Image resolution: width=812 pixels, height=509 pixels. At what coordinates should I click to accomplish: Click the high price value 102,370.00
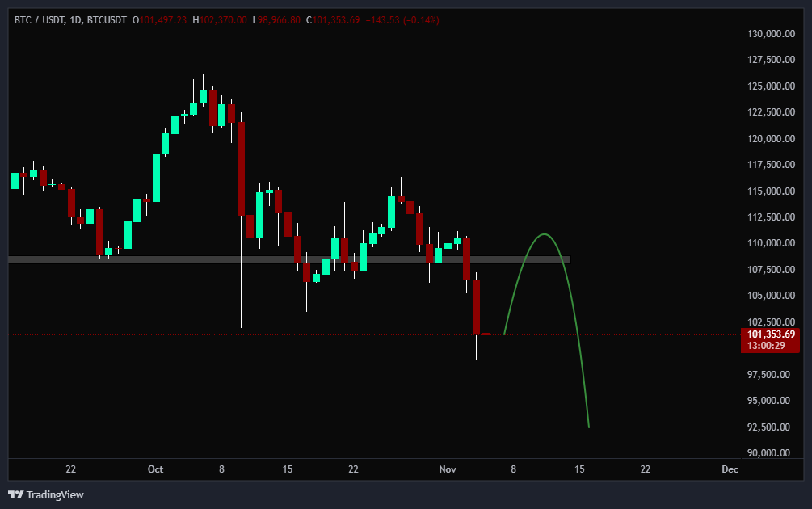[223, 19]
